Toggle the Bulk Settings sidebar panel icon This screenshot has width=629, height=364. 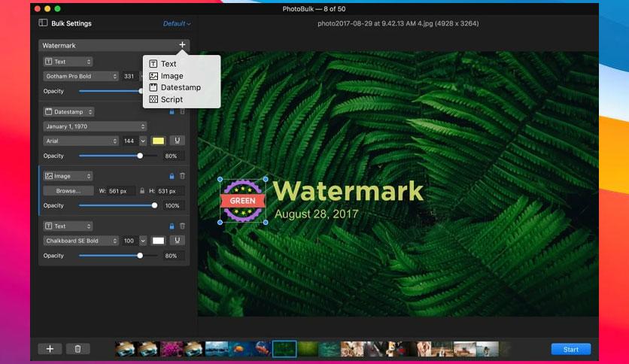click(43, 23)
